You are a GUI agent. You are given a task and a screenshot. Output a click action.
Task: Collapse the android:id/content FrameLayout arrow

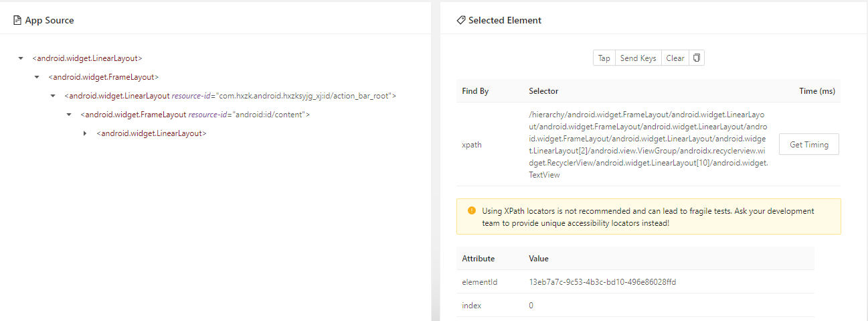pyautogui.click(x=69, y=115)
